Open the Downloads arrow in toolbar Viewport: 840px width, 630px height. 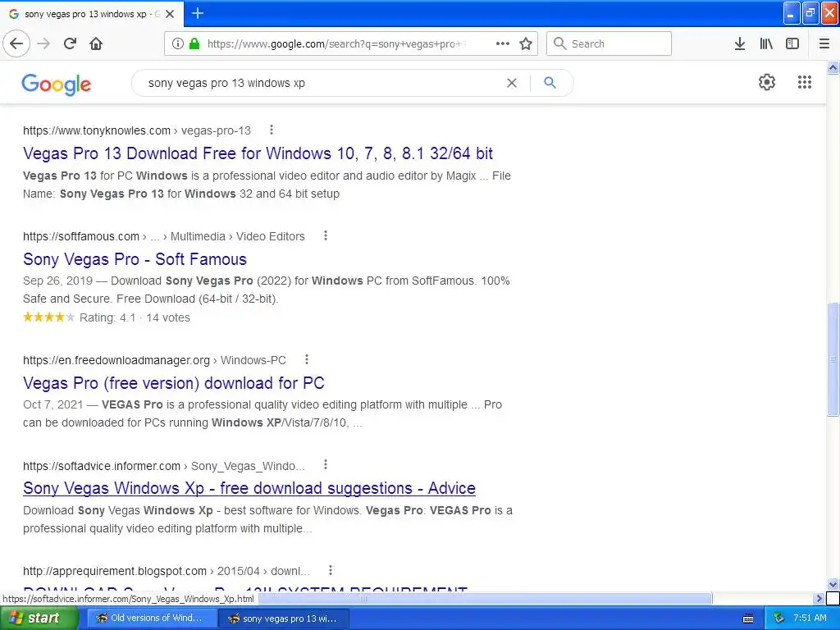tap(740, 43)
